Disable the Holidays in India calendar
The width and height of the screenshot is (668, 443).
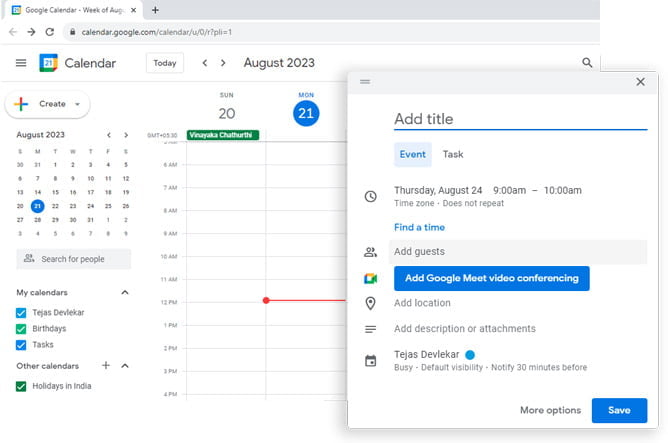pos(22,387)
